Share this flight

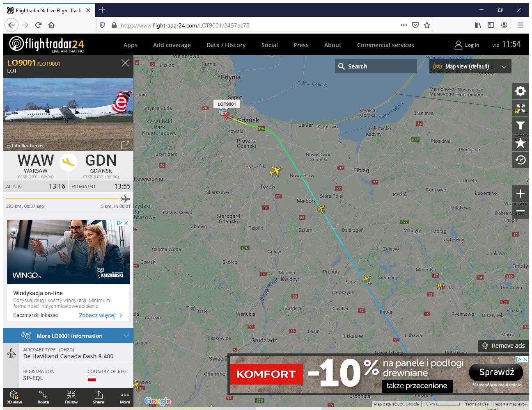pos(99,397)
